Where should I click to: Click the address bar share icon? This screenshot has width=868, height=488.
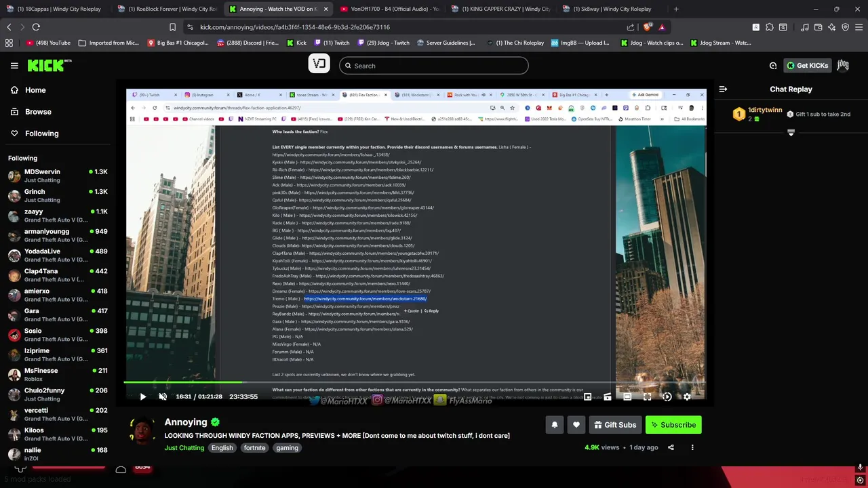tap(631, 27)
